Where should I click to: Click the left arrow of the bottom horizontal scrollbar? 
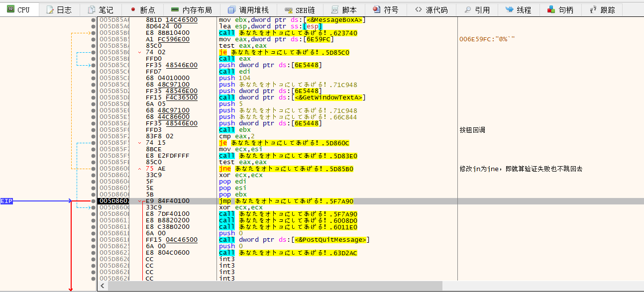pyautogui.click(x=102, y=286)
